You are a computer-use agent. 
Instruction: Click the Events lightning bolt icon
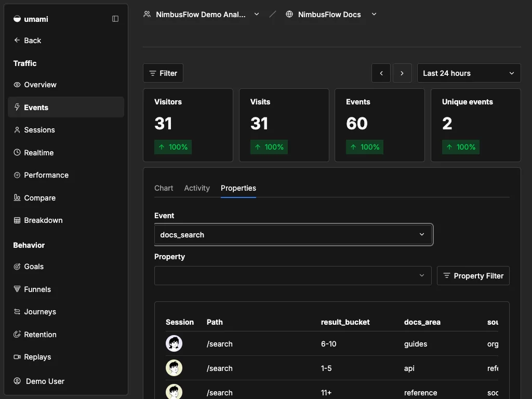click(17, 107)
